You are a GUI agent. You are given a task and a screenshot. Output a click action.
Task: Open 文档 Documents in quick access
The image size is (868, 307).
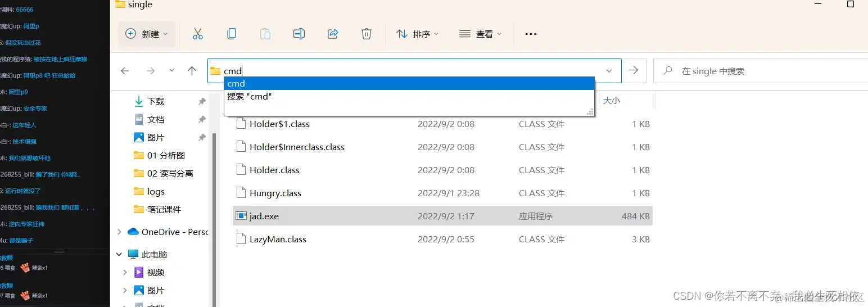pyautogui.click(x=156, y=119)
